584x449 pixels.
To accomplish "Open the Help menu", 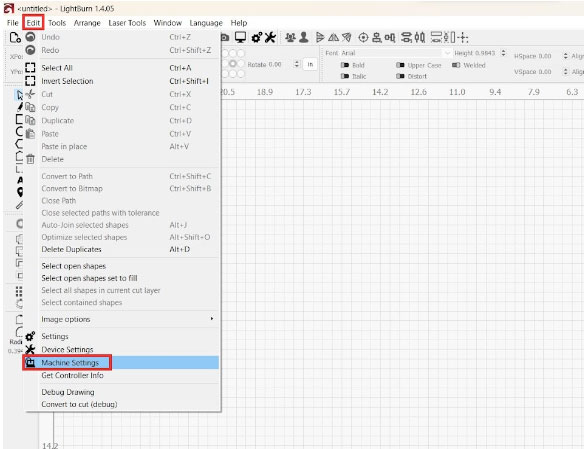I will click(239, 23).
